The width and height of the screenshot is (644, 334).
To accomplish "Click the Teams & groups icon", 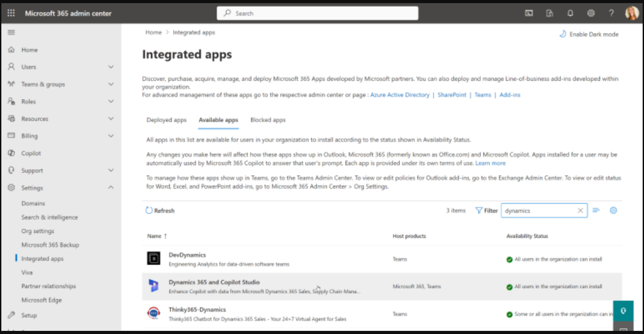I will click(x=12, y=84).
